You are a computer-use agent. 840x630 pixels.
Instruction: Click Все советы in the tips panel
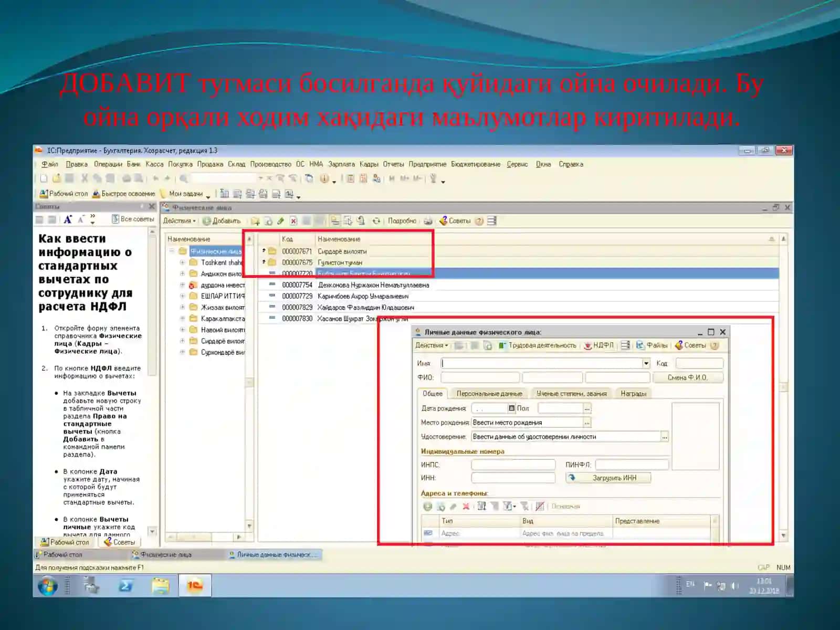133,219
